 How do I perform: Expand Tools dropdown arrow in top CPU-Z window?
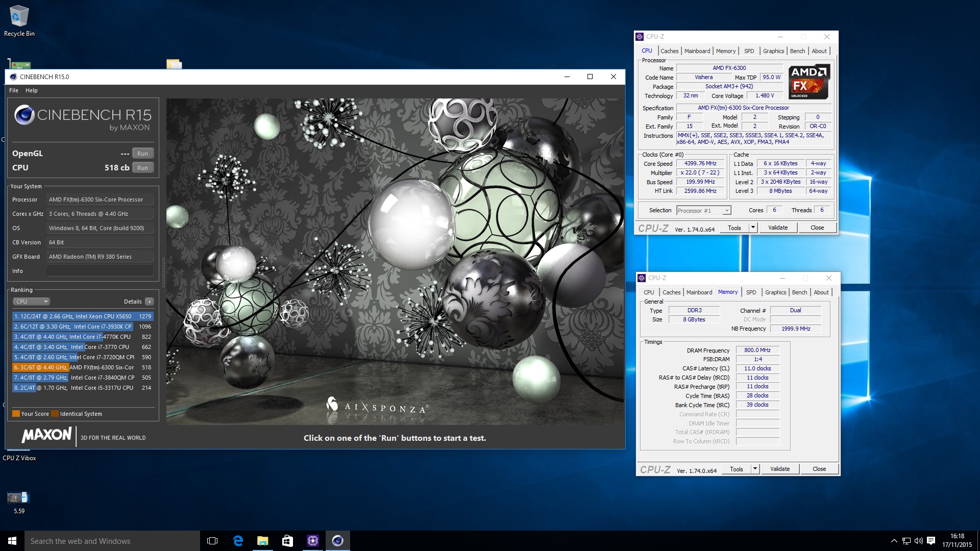coord(753,228)
